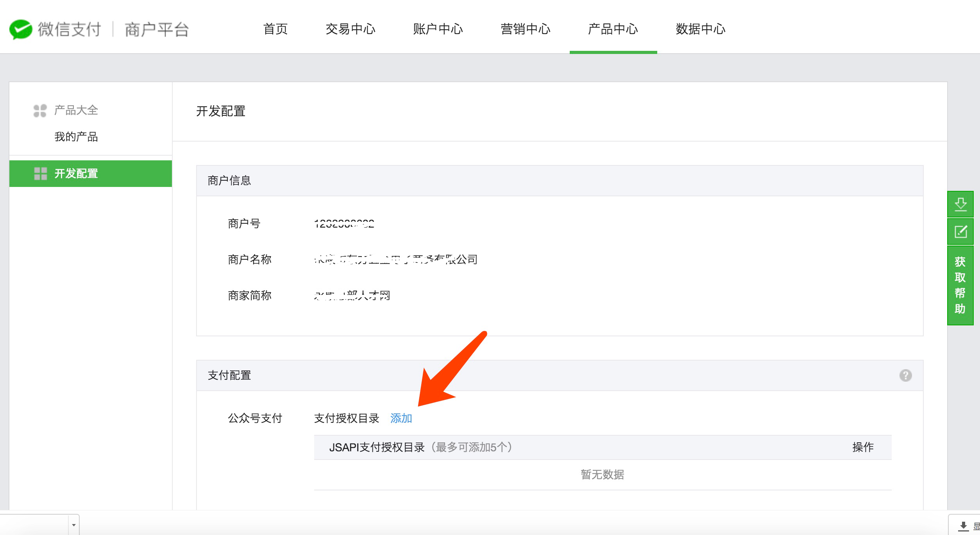
Task: Go to the 首页 tab
Action: (275, 29)
